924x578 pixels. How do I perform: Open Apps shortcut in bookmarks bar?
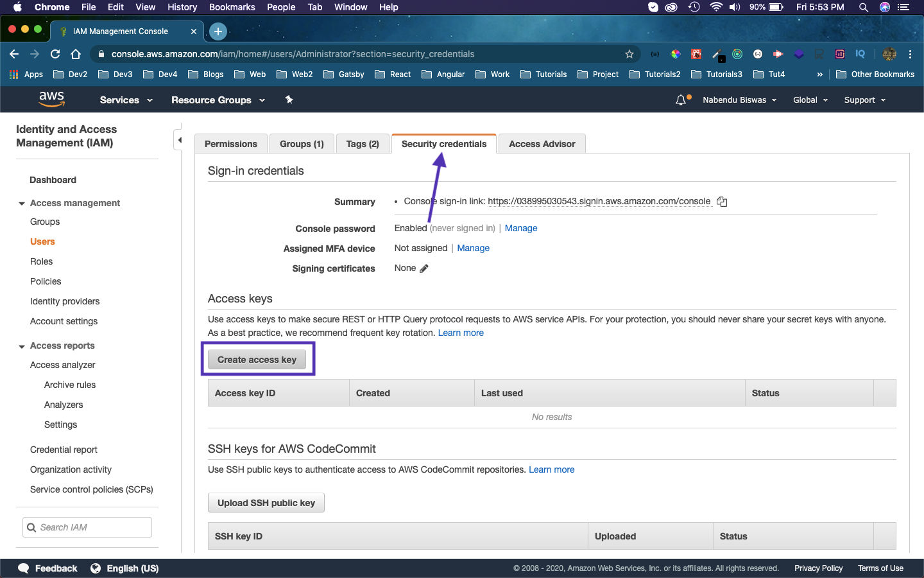[26, 74]
